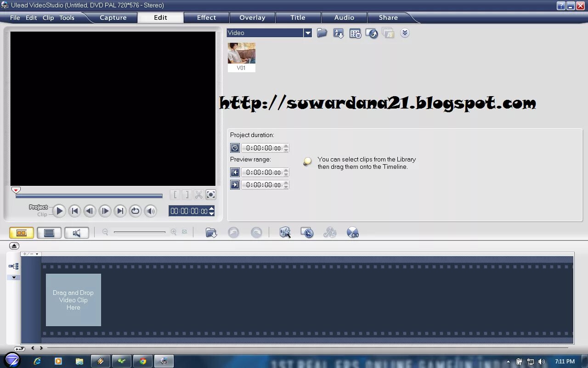Click the Mark-in bracket button
This screenshot has height=368, width=588.
pyautogui.click(x=175, y=195)
